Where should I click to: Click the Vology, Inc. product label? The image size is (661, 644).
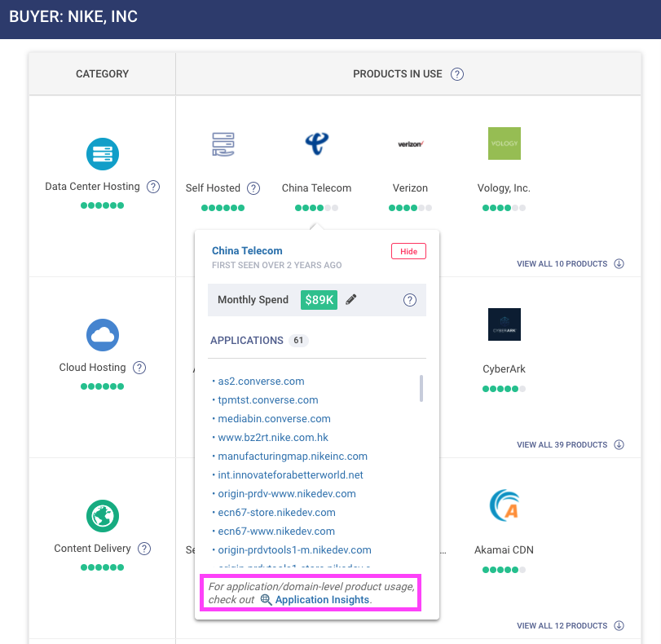[x=504, y=188]
